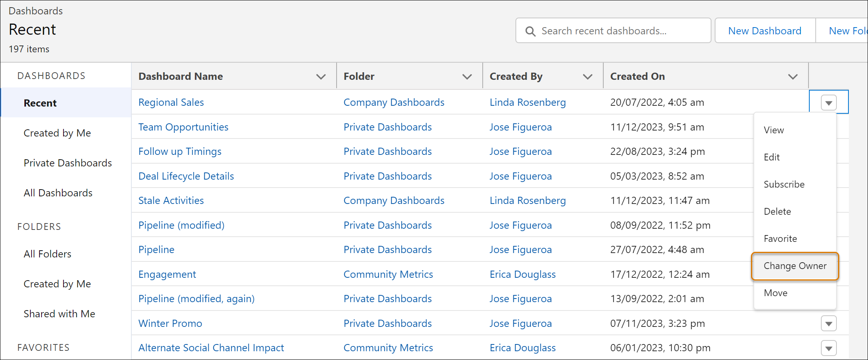The image size is (868, 360).
Task: Focus the Search recent dashboards field
Action: (x=613, y=31)
